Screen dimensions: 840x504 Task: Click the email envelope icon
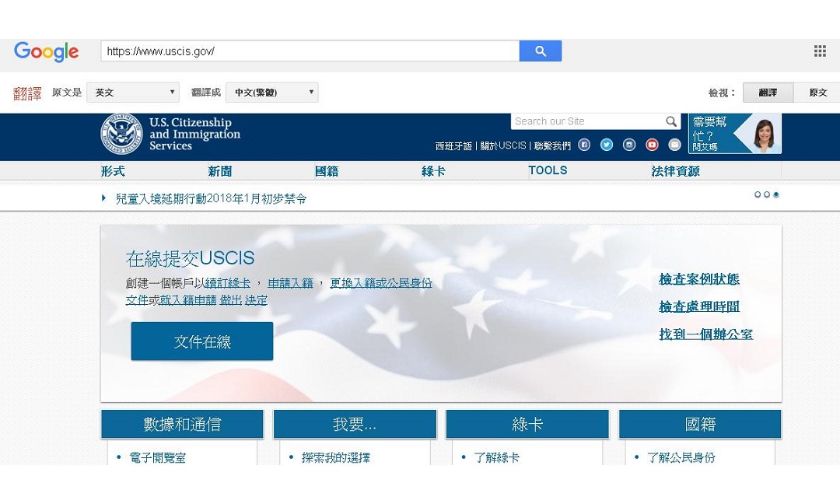[x=674, y=145]
